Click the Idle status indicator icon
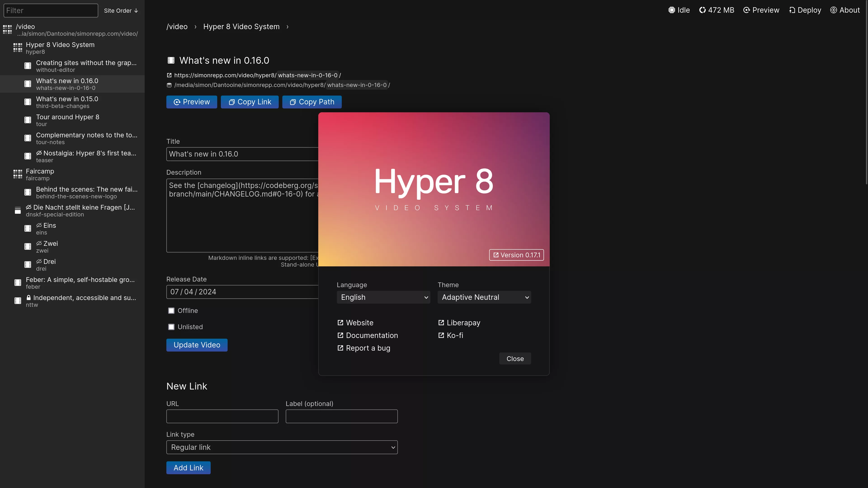The height and width of the screenshot is (488, 868). (672, 10)
